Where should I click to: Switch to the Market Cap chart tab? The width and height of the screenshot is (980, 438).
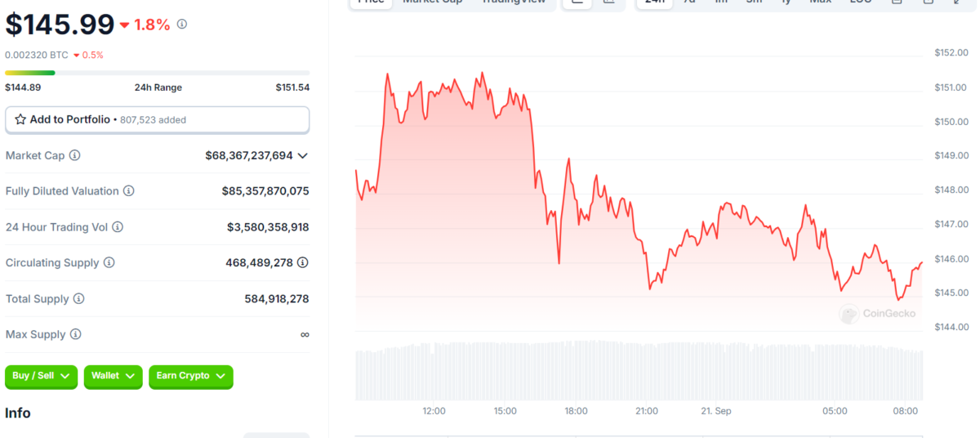[x=433, y=2]
